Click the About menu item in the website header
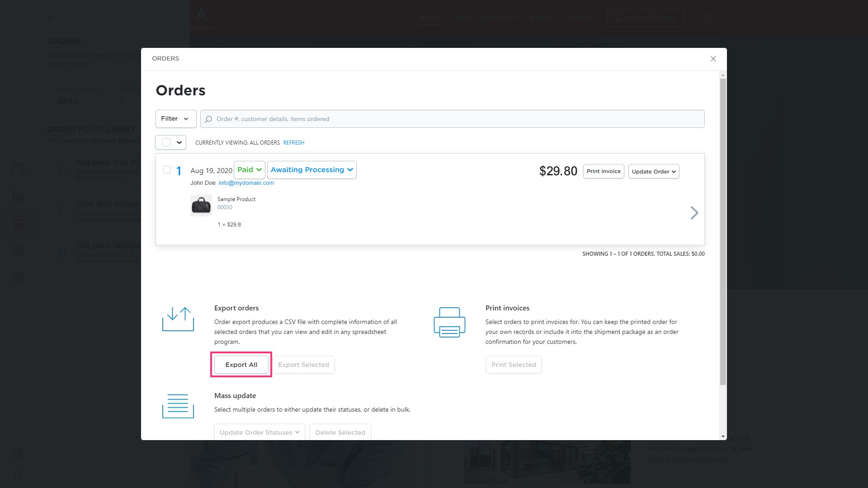Viewport: 868px width, 488px height. point(541,18)
